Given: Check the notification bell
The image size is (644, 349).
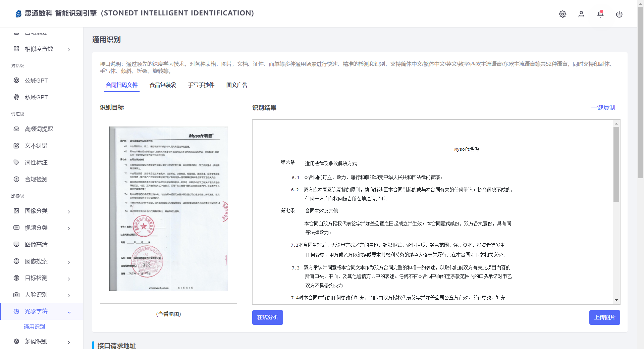Looking at the screenshot, I should pos(600,14).
